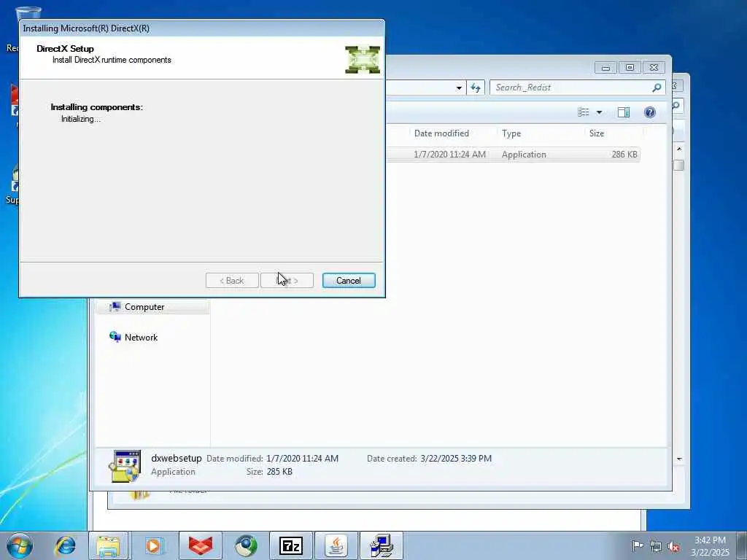
Task: Click the DirectX logo in setup header
Action: [363, 60]
